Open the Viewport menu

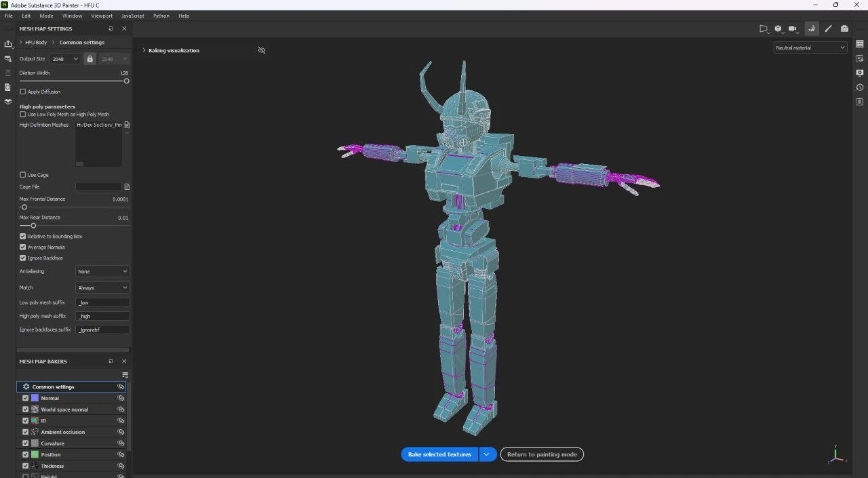[x=102, y=16]
